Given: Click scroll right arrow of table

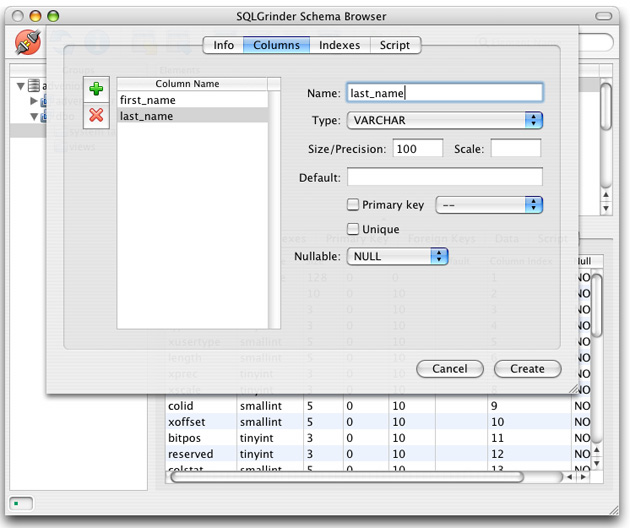Looking at the screenshot, I should [584, 477].
